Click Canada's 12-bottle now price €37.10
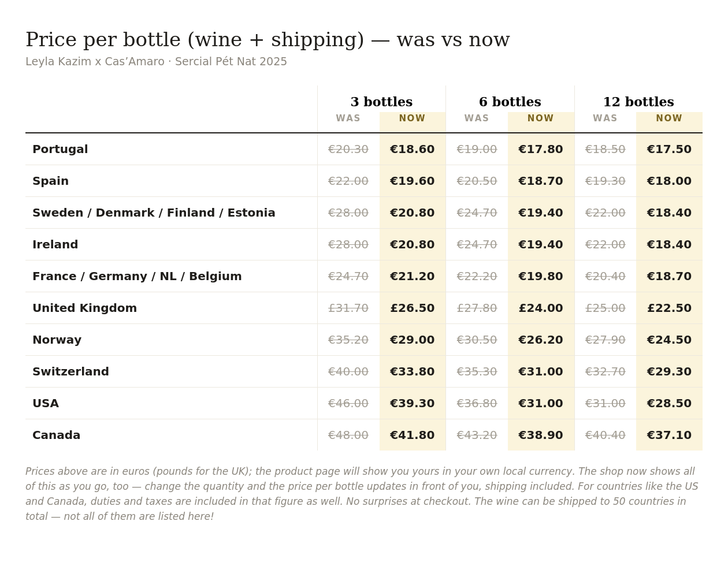 coord(669,436)
